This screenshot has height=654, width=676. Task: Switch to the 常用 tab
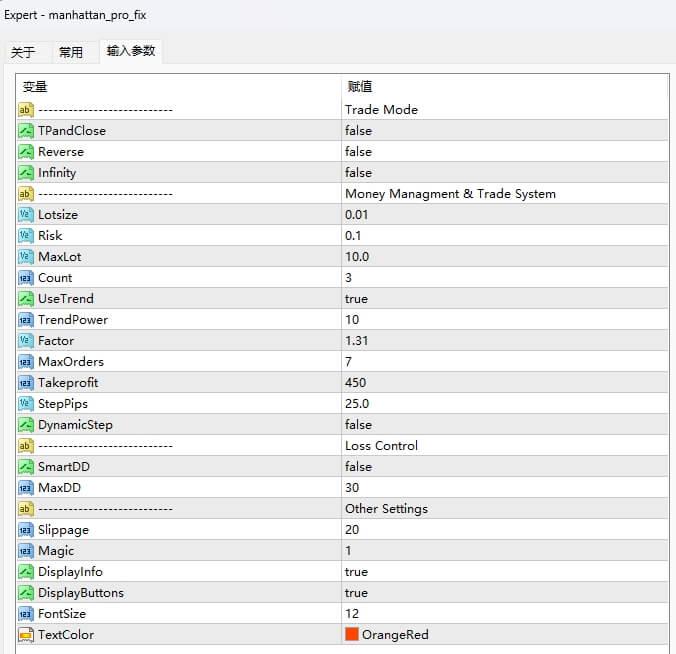tap(71, 53)
